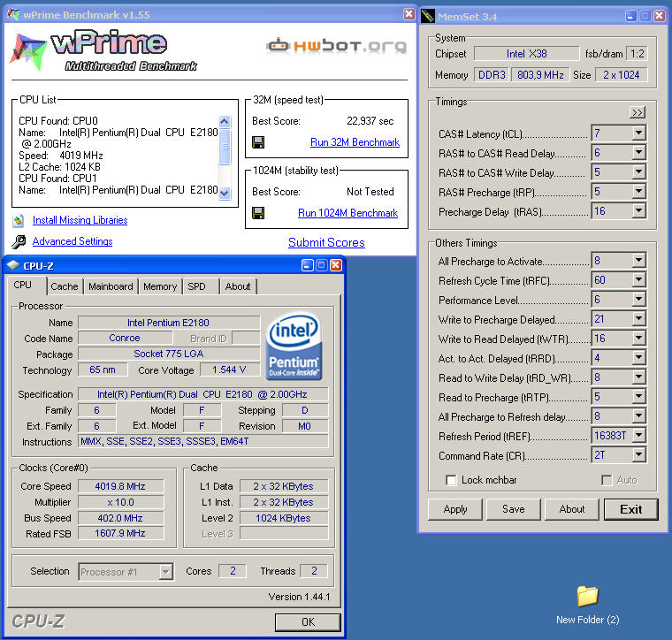Click Exit in MemSet
This screenshot has height=640, width=672.
pos(630,509)
